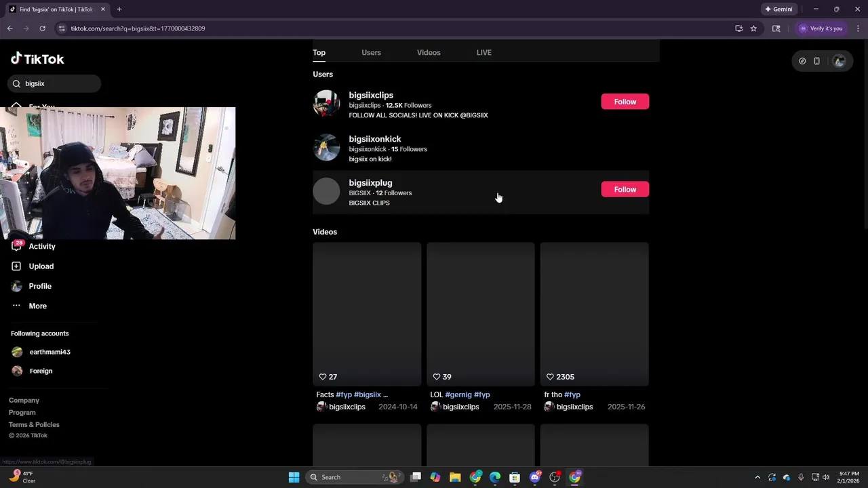Open Foreign in Following accounts
The height and width of the screenshot is (488, 868).
[33, 371]
